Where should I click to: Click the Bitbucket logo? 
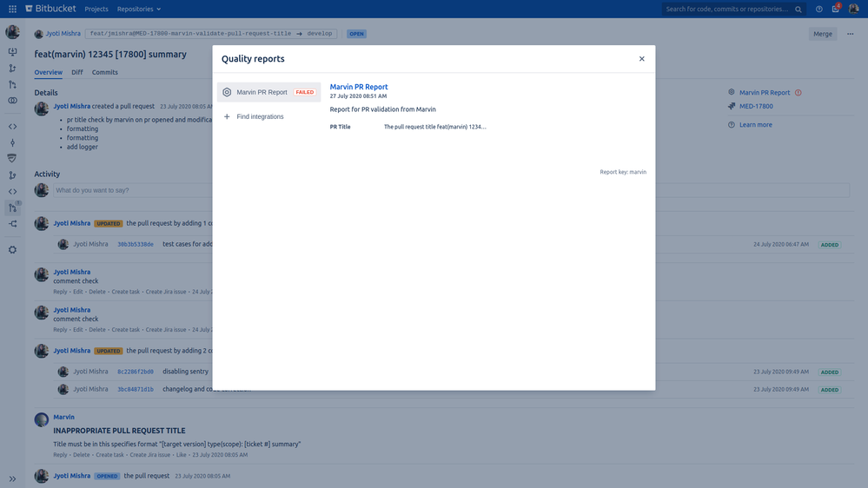(x=51, y=9)
